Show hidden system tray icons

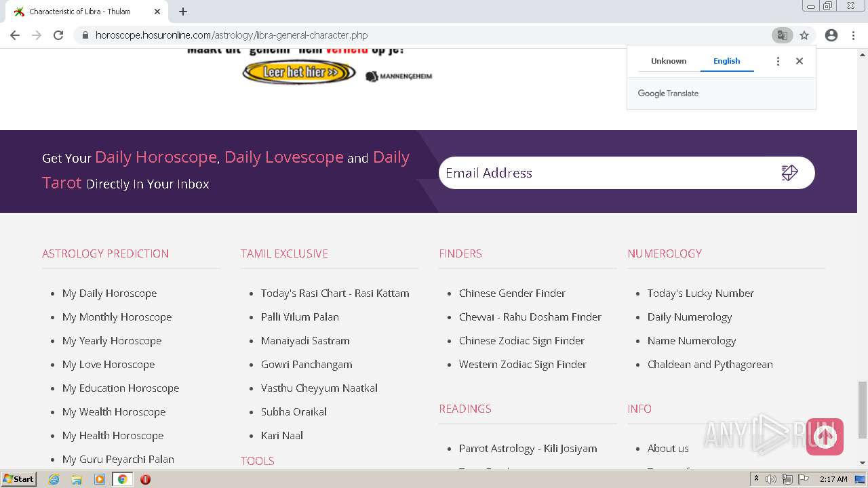click(756, 479)
